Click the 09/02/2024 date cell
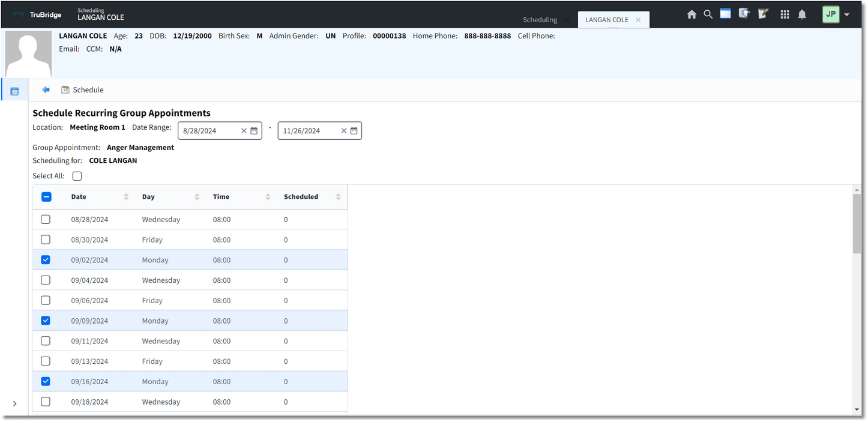 pos(89,260)
